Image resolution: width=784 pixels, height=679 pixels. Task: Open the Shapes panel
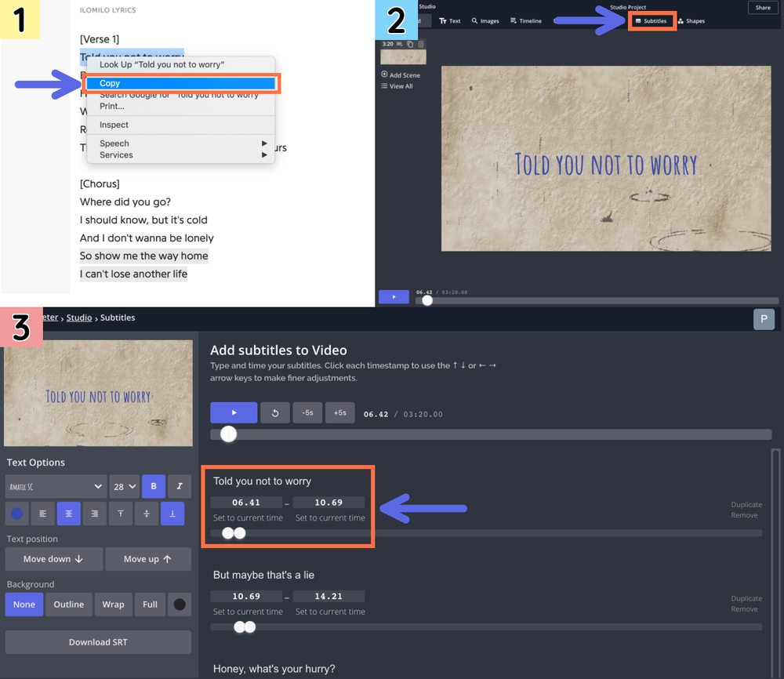[691, 21]
